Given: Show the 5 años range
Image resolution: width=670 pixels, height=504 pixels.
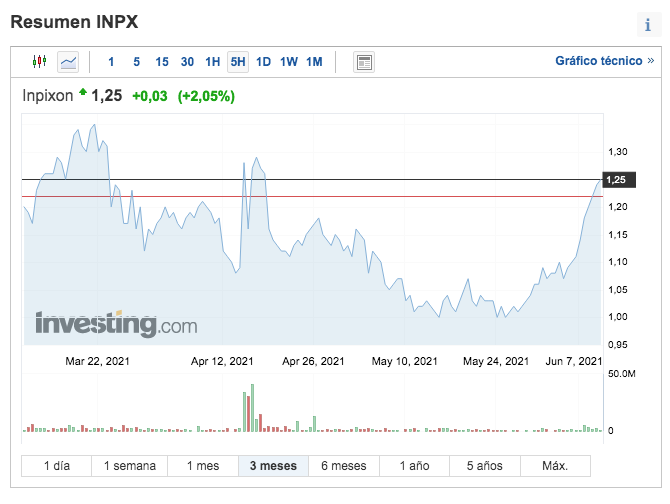Looking at the screenshot, I should coord(485,466).
